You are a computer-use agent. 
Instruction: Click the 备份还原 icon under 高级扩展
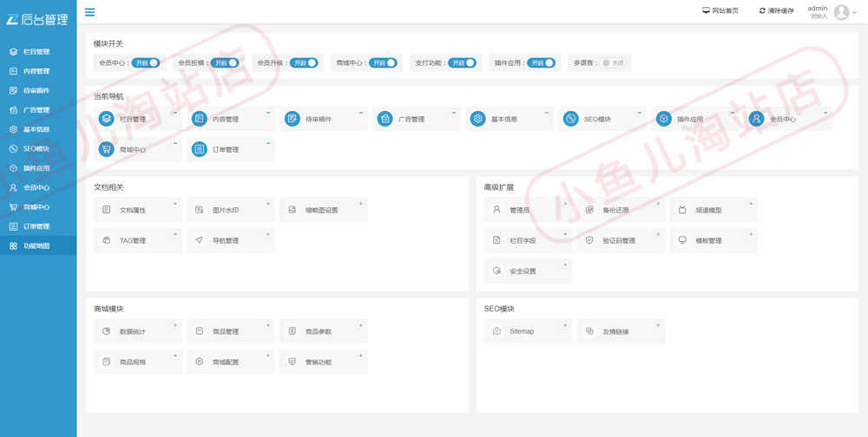pos(589,210)
